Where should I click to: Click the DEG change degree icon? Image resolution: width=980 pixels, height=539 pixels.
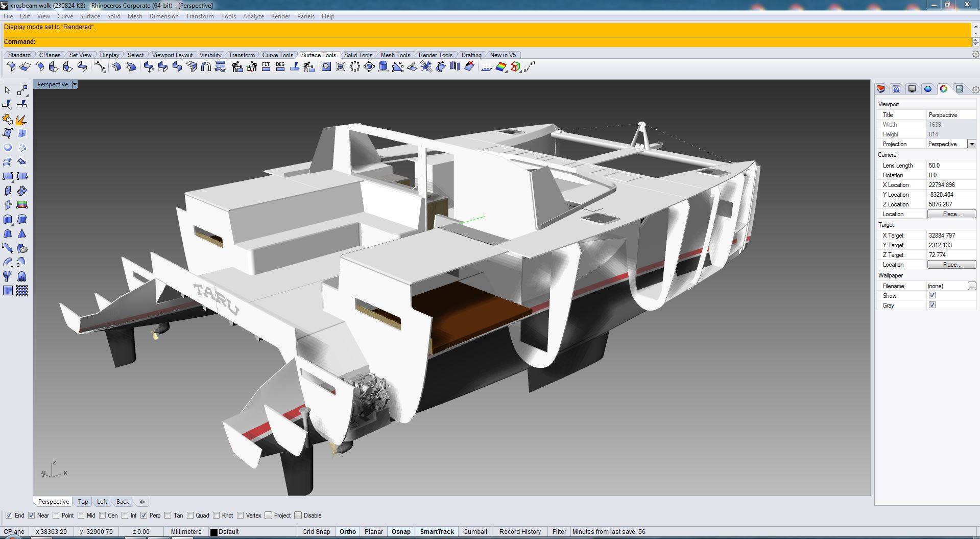[x=280, y=66]
